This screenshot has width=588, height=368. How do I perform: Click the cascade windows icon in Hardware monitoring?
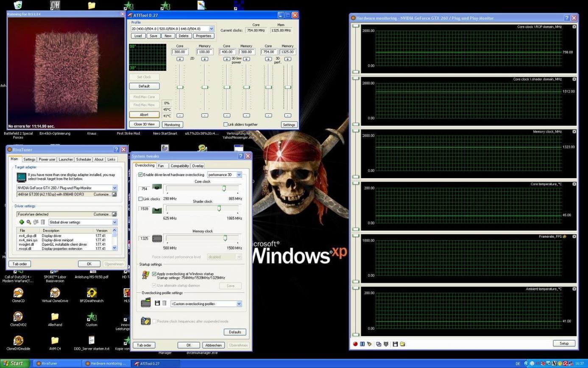pos(379,344)
